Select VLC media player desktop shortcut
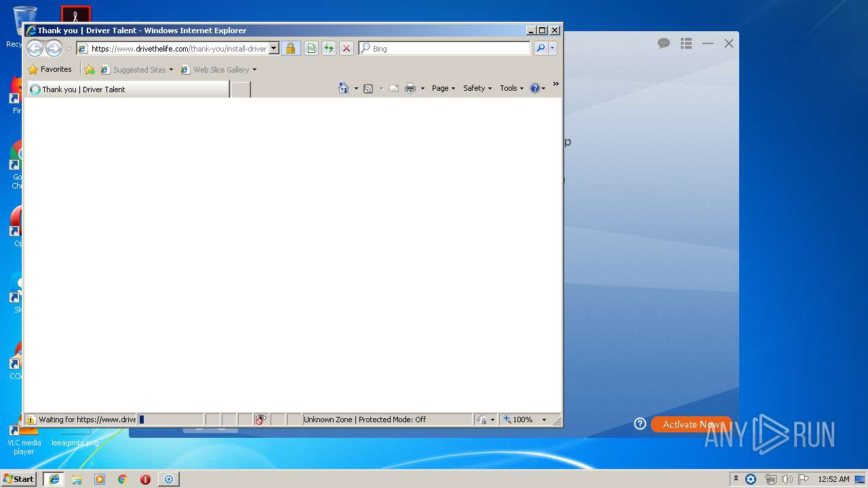This screenshot has height=488, width=868. coord(24,437)
